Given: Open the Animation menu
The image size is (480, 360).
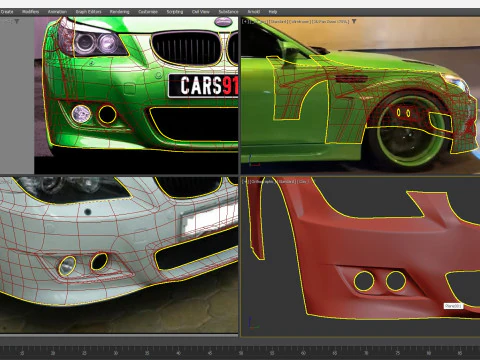Looking at the screenshot, I should (57, 12).
